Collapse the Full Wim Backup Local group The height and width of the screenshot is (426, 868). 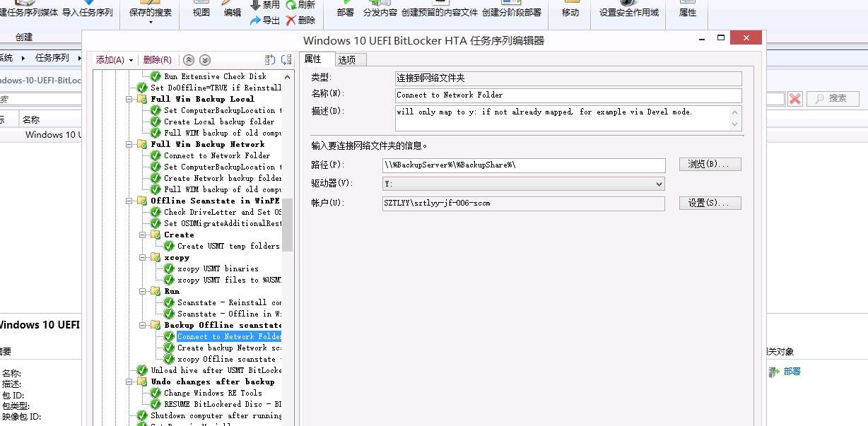[129, 99]
